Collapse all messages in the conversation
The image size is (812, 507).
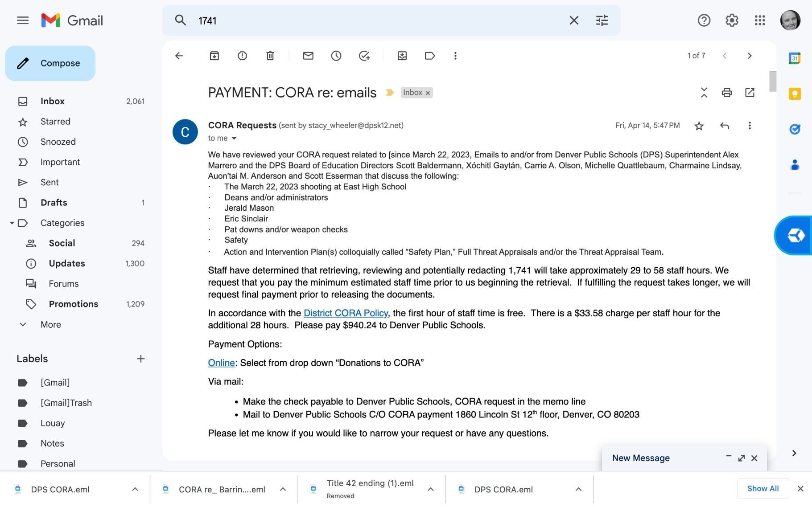(x=704, y=93)
